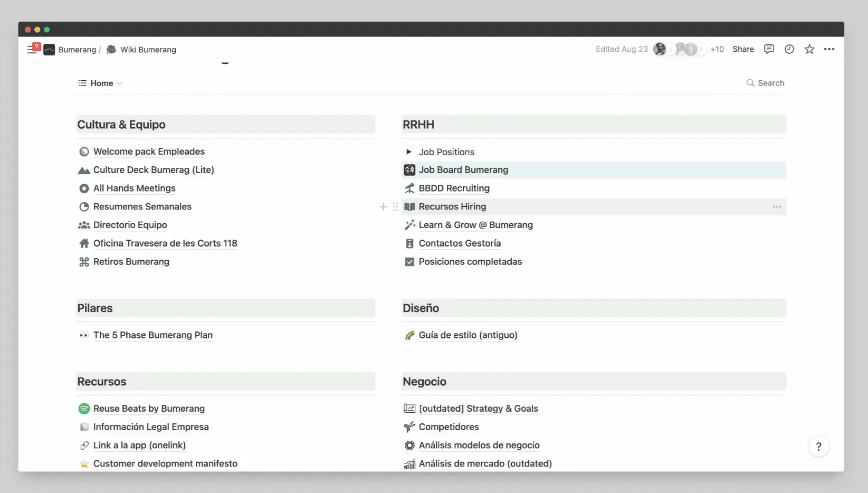Open All Hands Meetings page
Screen dimensions: 868x493
point(134,188)
